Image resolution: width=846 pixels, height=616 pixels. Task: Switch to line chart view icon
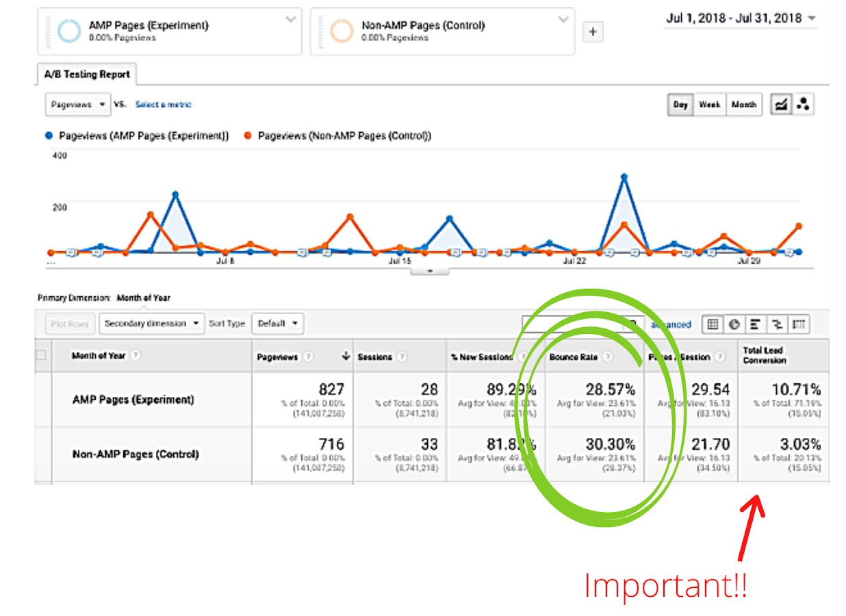(780, 105)
